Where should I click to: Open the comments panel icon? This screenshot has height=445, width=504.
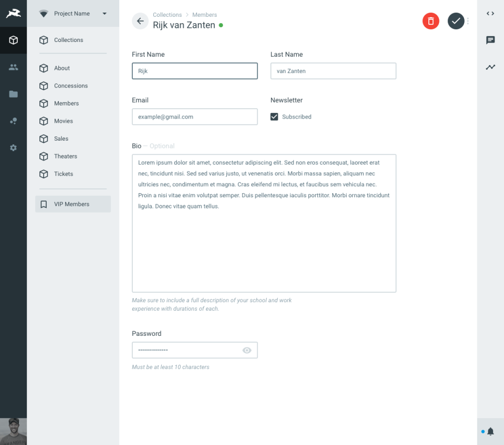490,40
